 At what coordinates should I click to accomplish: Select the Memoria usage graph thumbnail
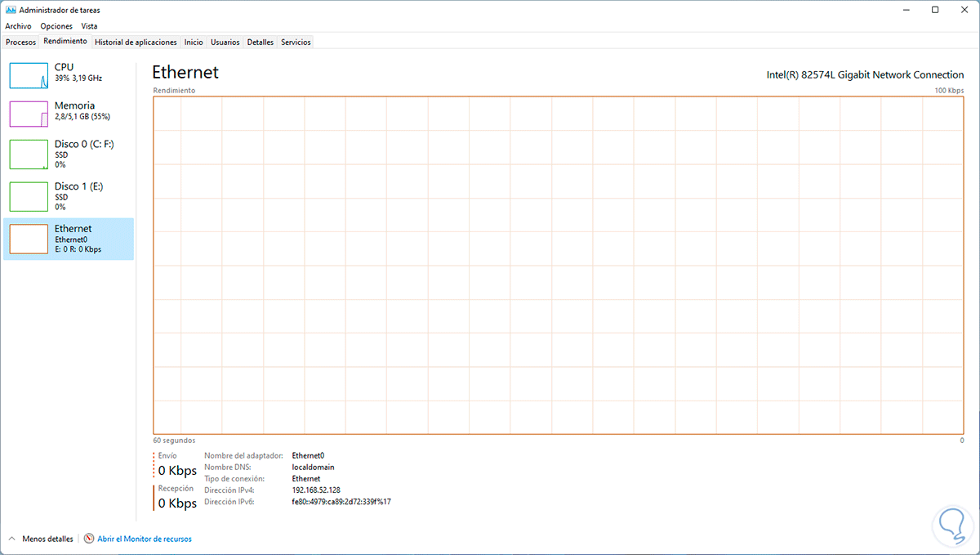[x=29, y=114]
